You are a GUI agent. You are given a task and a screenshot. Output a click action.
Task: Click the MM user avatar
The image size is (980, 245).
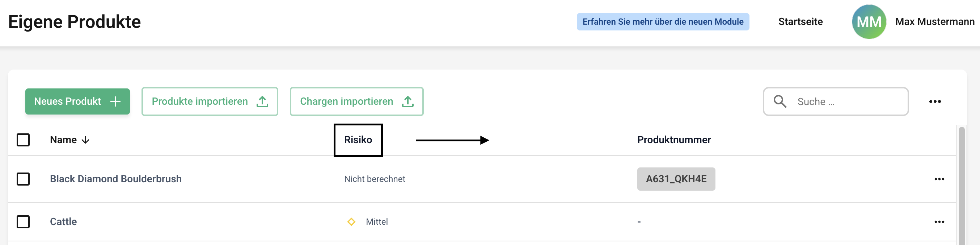point(869,22)
